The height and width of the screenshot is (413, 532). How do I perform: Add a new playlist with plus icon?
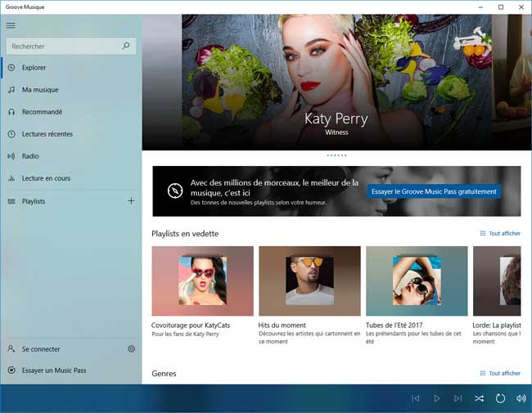[131, 201]
